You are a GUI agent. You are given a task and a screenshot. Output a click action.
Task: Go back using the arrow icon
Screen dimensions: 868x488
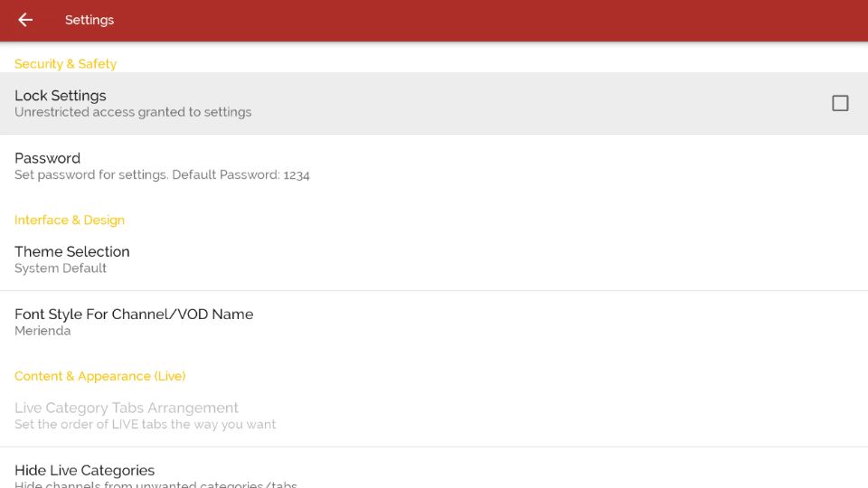(25, 20)
